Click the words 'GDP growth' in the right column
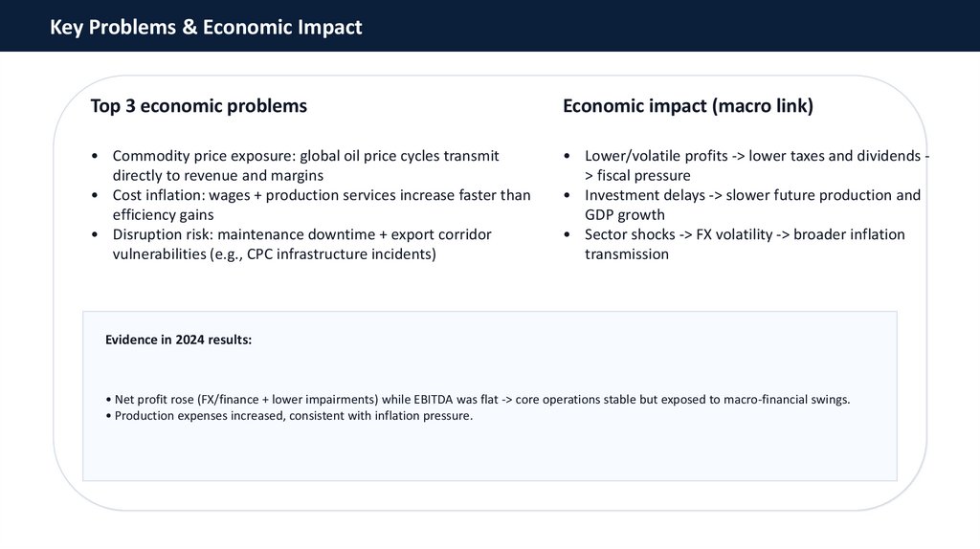 (x=624, y=215)
